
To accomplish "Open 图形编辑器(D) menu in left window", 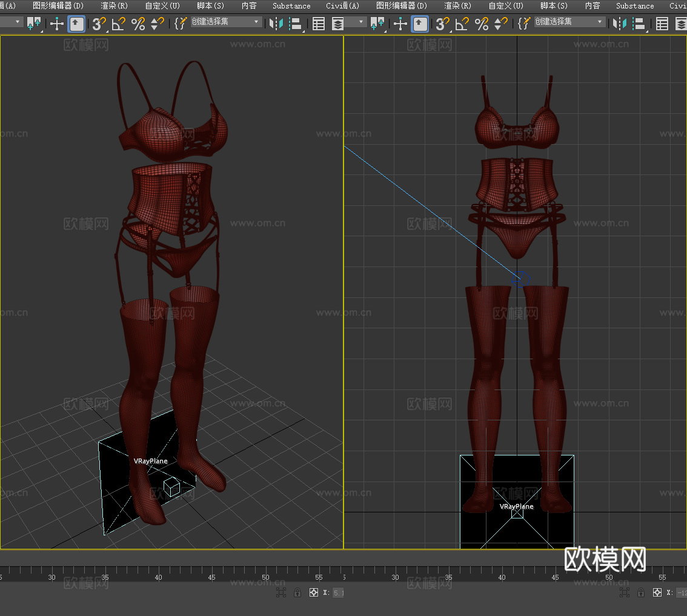I will 58,5.
